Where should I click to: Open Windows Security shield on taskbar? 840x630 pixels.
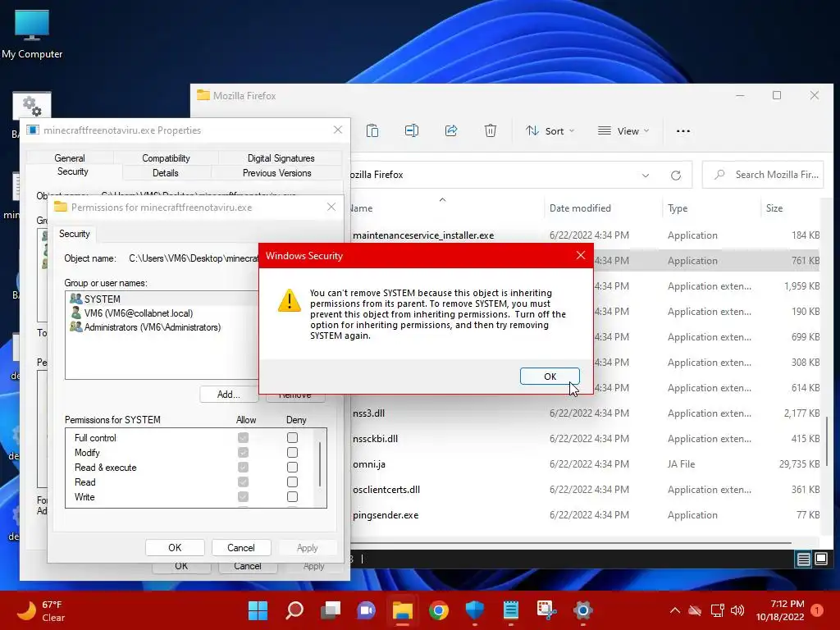click(x=475, y=610)
